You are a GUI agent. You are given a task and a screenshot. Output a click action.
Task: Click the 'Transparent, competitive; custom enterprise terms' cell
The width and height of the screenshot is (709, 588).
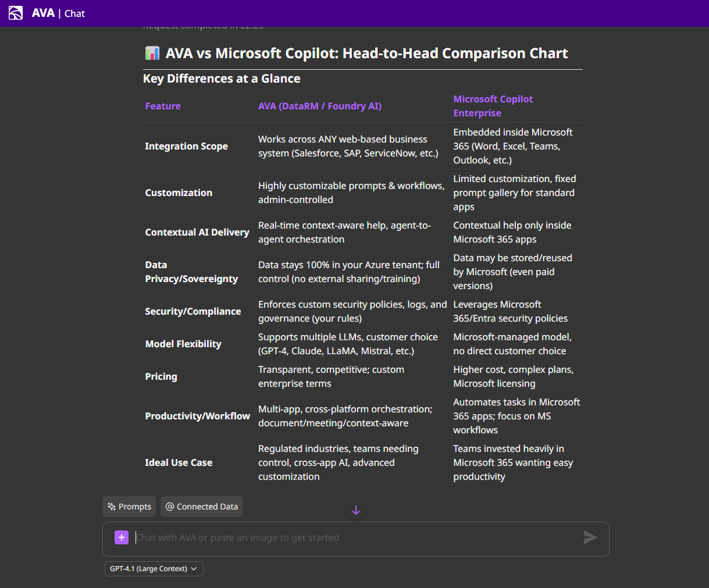(331, 376)
